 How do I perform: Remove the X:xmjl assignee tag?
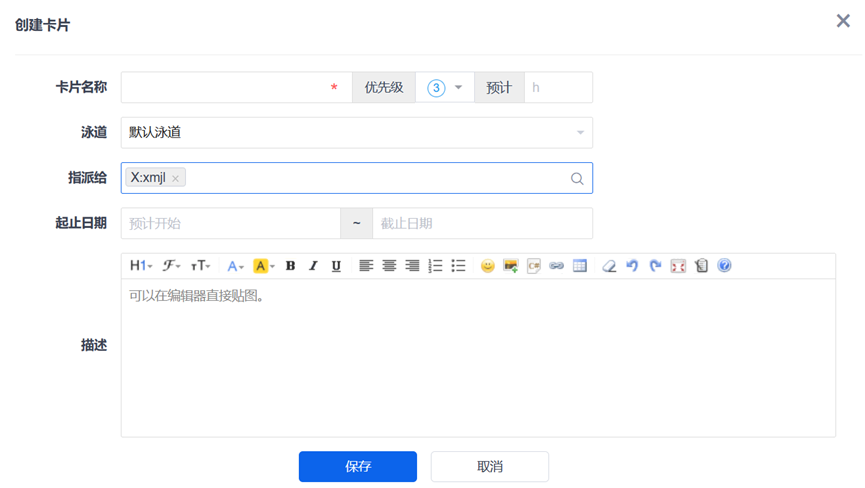click(x=175, y=179)
